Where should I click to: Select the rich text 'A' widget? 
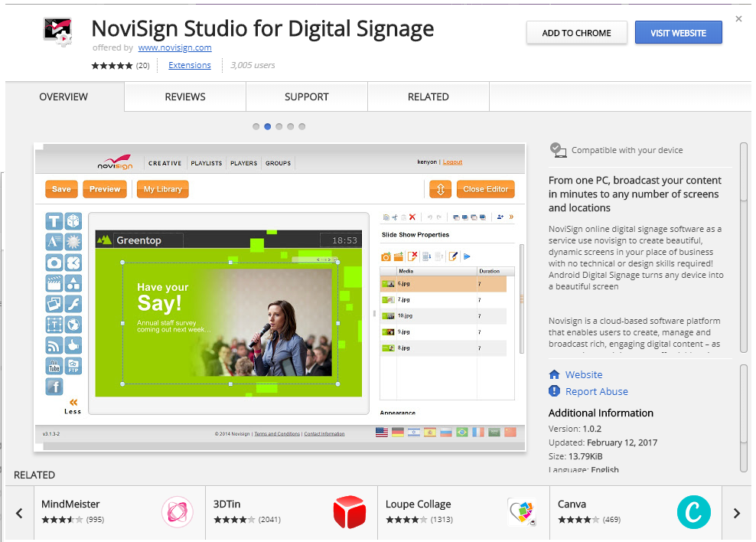point(54,242)
